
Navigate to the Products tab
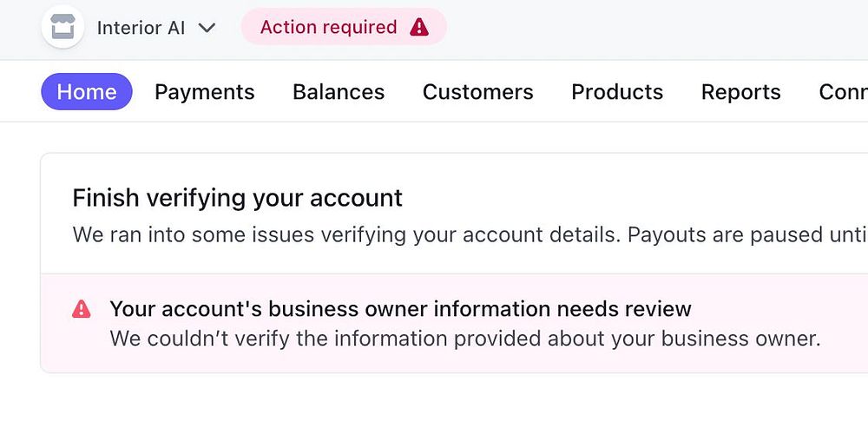(x=617, y=92)
